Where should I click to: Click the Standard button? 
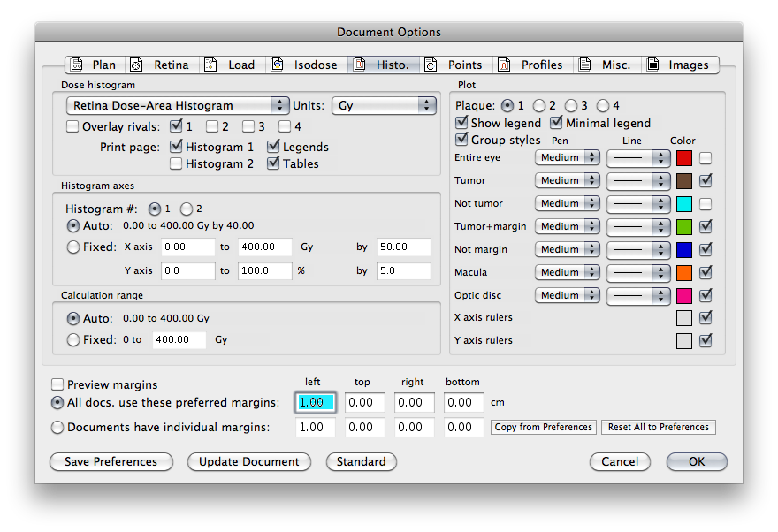[362, 461]
